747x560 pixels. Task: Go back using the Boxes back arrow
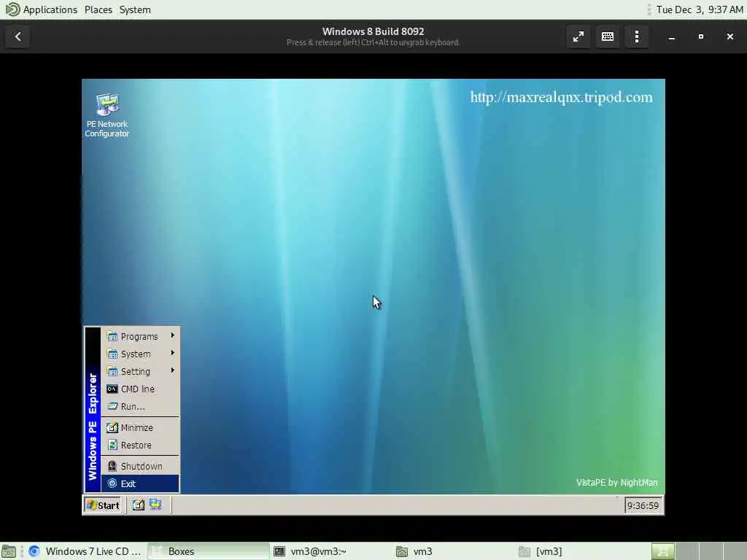[x=18, y=36]
